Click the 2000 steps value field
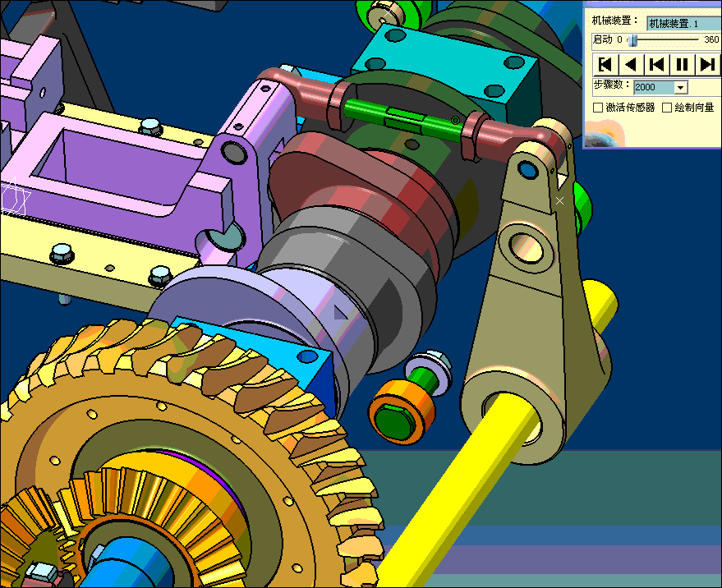The image size is (722, 588). (x=653, y=87)
